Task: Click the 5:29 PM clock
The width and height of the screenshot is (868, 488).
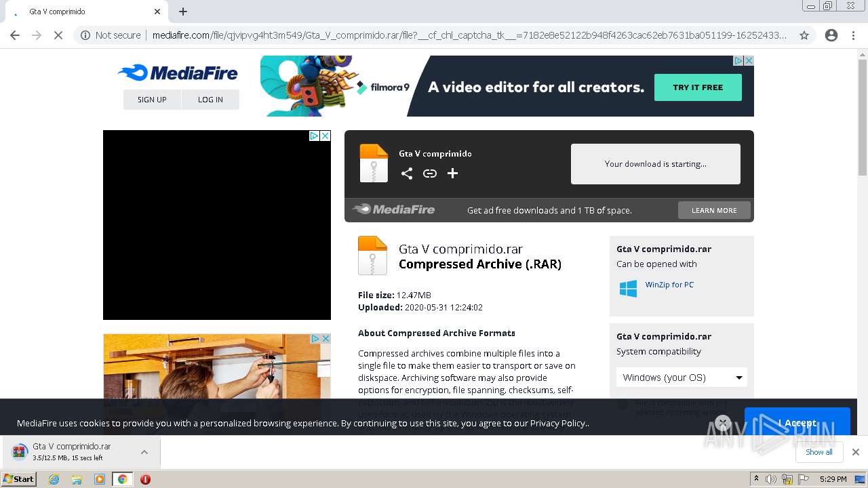Action: coord(833,479)
